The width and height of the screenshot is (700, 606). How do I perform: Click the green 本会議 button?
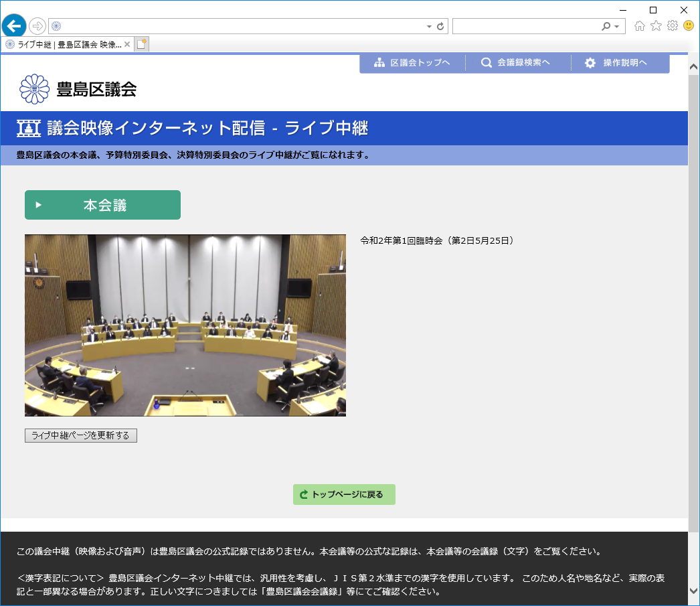[x=102, y=205]
